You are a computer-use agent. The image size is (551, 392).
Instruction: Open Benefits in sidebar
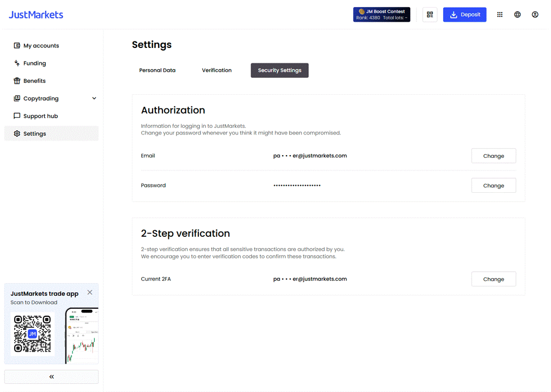(x=51, y=81)
